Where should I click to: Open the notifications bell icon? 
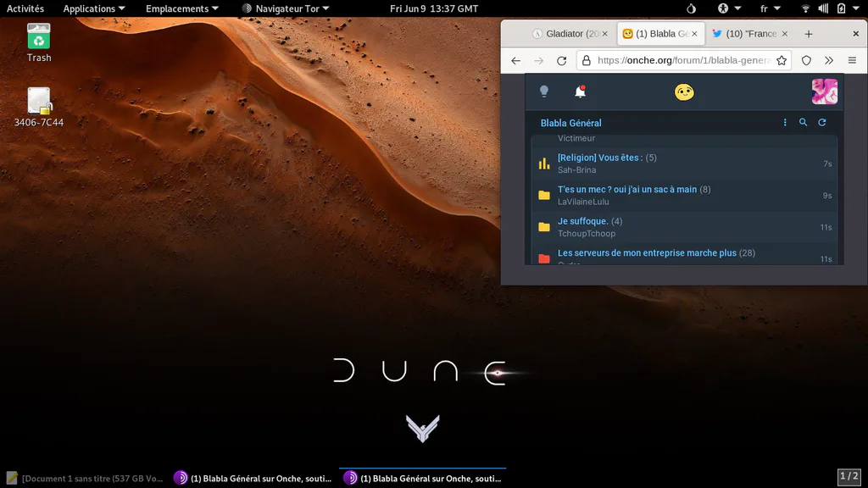580,91
